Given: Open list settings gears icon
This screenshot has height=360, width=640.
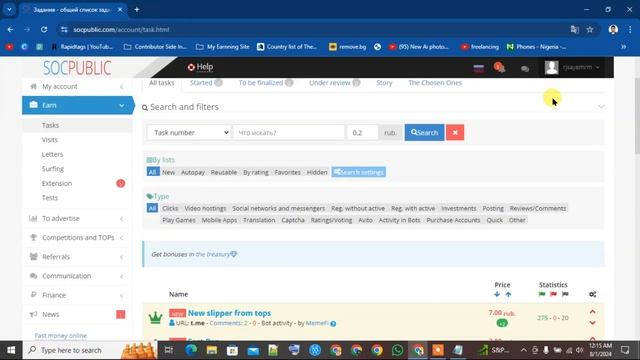Looking at the screenshot, I should [x=593, y=294].
